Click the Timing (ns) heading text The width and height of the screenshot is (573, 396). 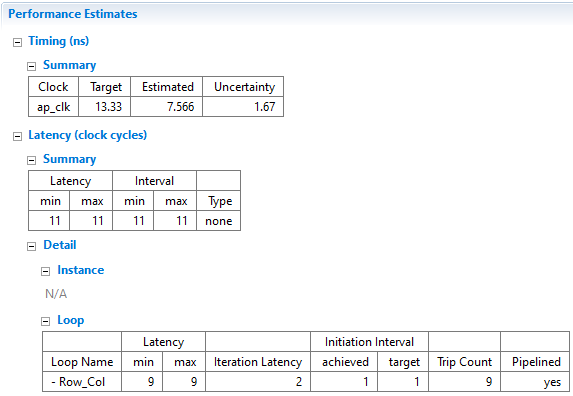(59, 41)
